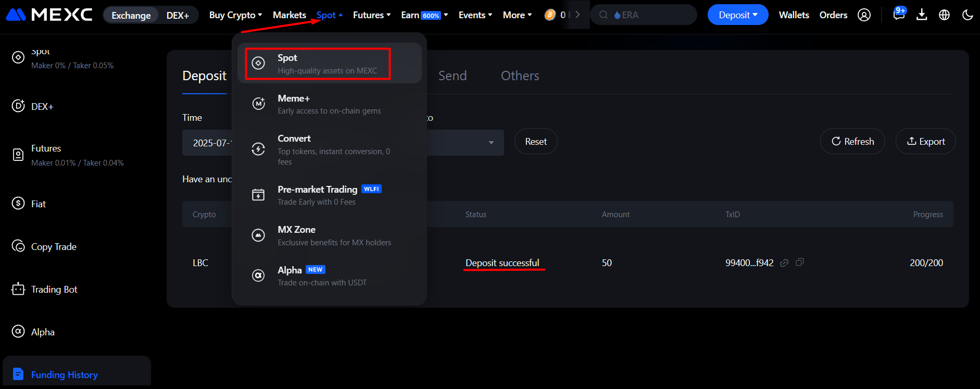The height and width of the screenshot is (389, 980).
Task: Open the Markets page
Action: (290, 15)
